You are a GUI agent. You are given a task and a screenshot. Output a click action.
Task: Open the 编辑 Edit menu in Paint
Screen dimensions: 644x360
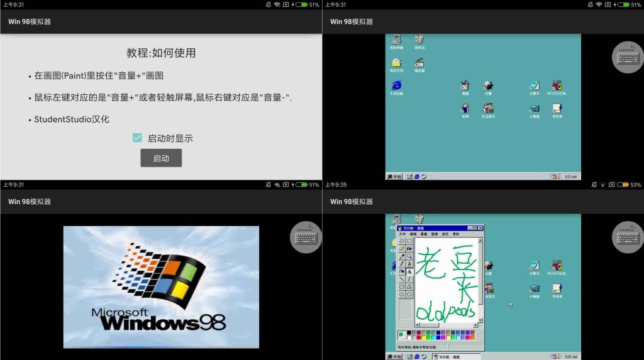413,234
